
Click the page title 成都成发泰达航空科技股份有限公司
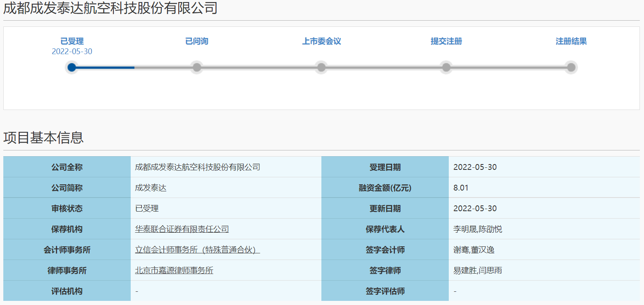click(110, 8)
